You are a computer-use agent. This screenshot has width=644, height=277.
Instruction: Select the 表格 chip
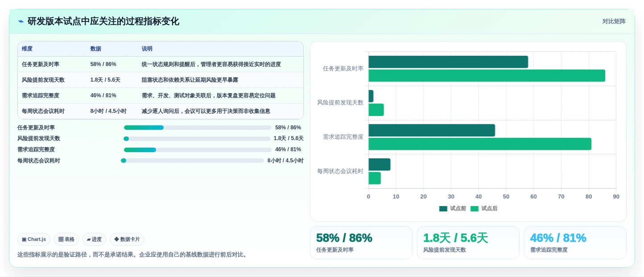click(66, 240)
